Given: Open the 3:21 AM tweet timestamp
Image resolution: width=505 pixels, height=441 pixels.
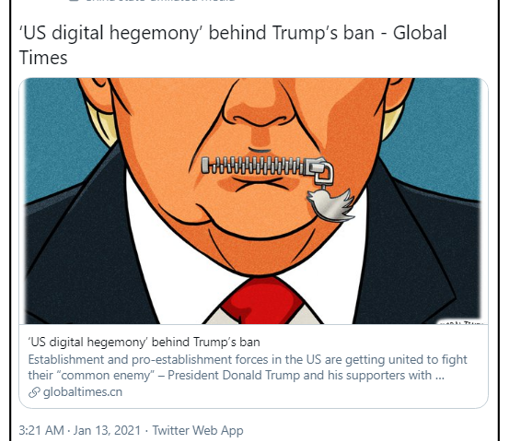Looking at the screenshot, I should 41,430.
